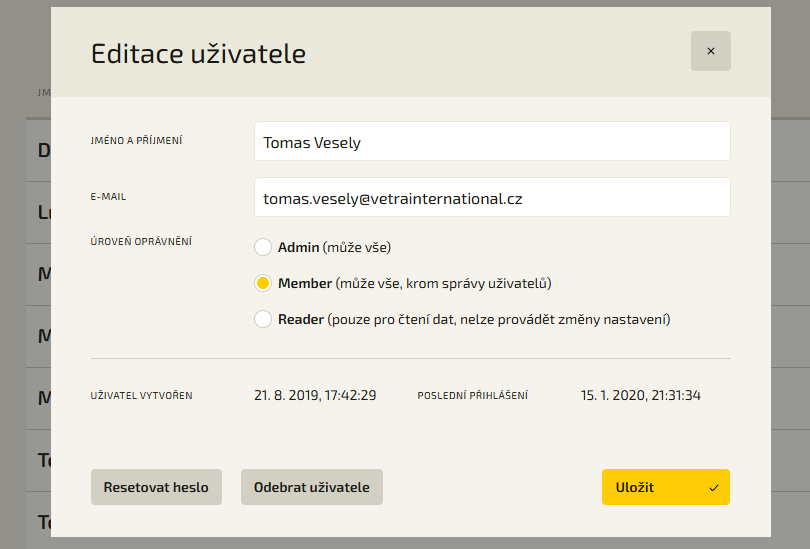
Task: Select the Admin permission radio button
Action: tap(263, 247)
